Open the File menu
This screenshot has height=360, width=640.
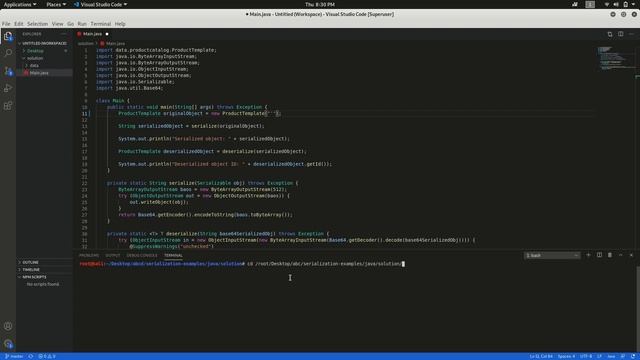6,24
